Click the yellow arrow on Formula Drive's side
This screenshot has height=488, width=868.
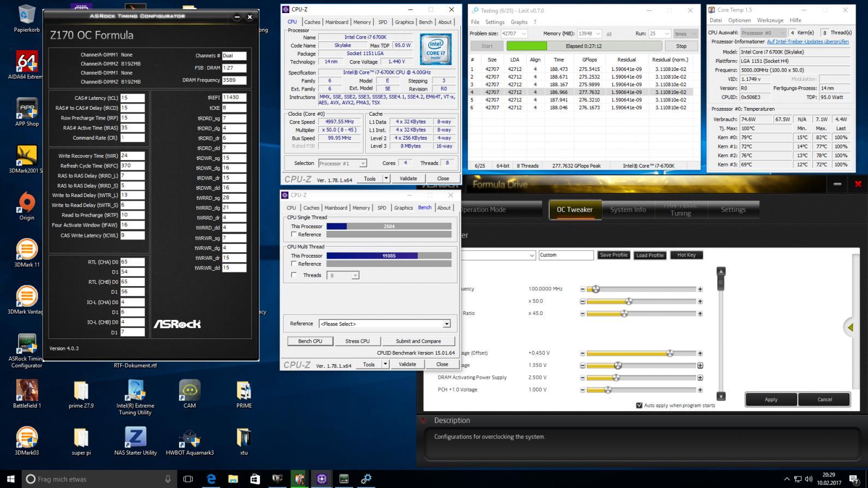tap(851, 327)
